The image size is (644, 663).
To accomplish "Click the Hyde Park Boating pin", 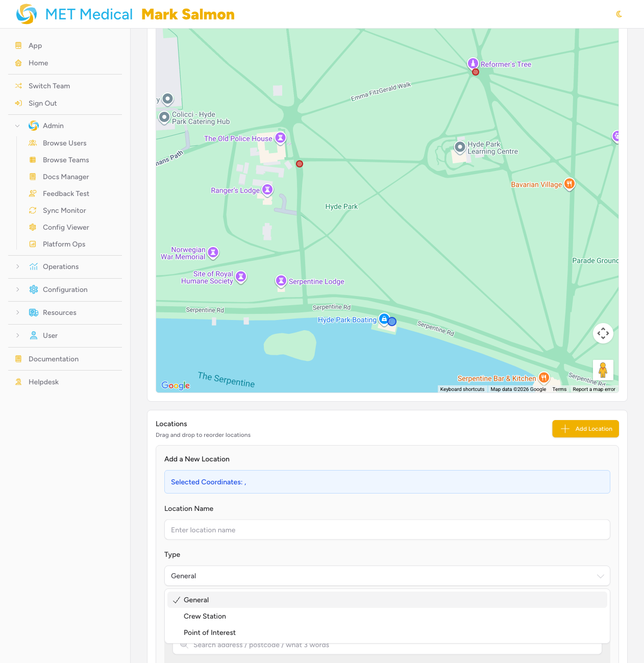I will (x=384, y=319).
